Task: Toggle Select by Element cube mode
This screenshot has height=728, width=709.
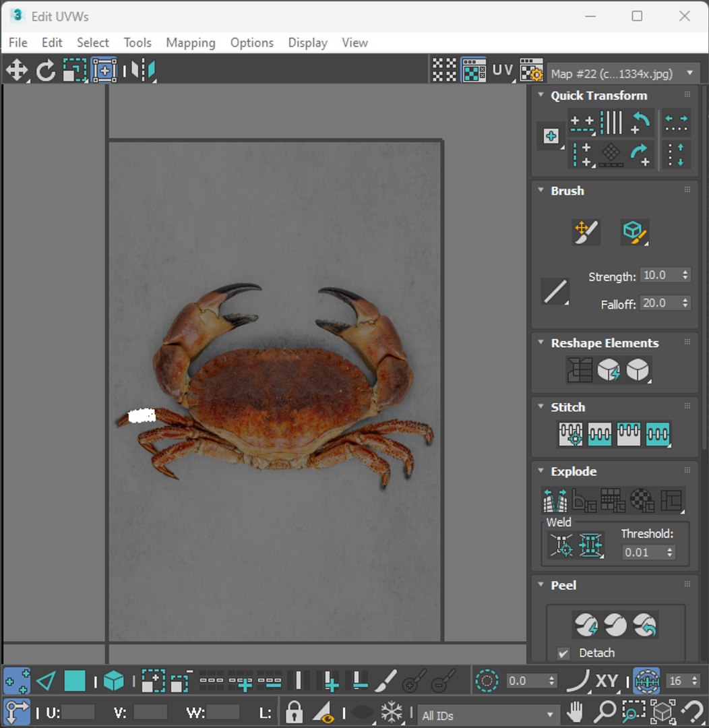Action: [x=113, y=681]
